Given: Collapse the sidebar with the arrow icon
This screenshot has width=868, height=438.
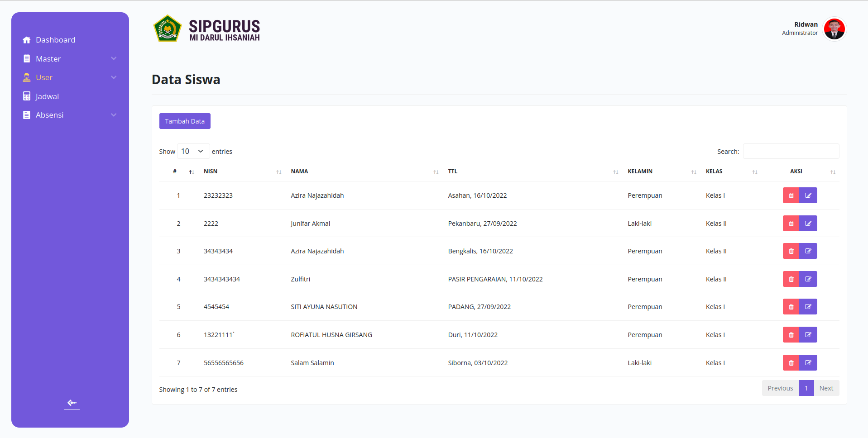Looking at the screenshot, I should click(x=72, y=403).
